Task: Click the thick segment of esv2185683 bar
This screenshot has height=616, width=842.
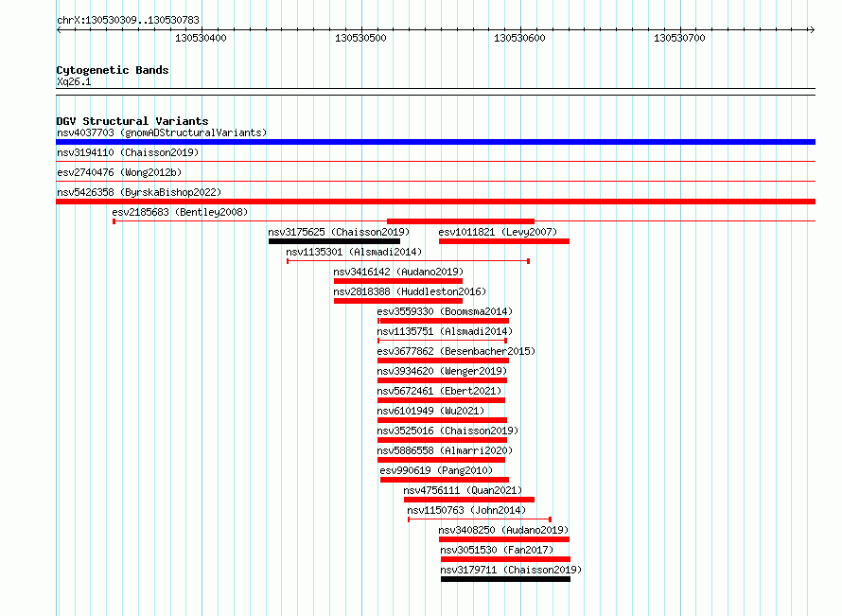Action: point(461,221)
